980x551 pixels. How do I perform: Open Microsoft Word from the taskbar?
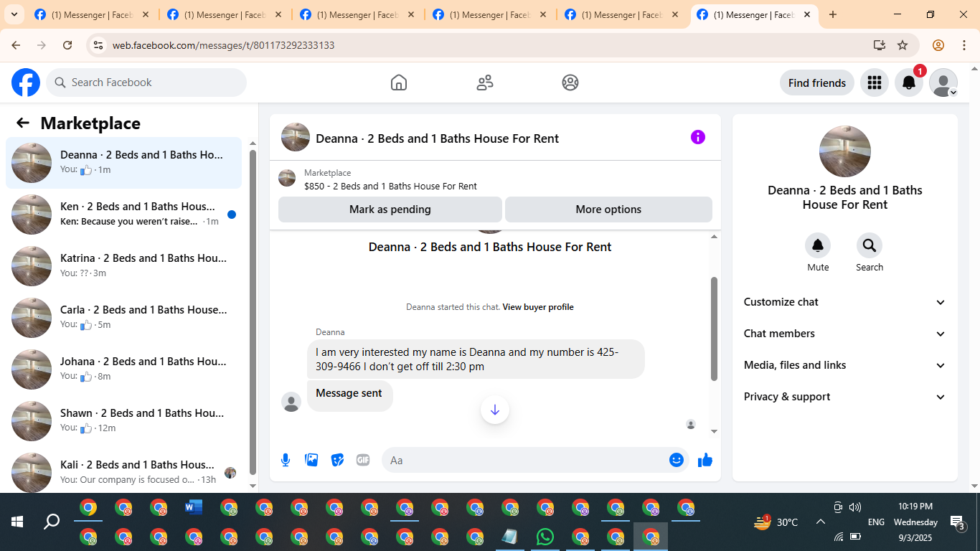[x=194, y=508]
